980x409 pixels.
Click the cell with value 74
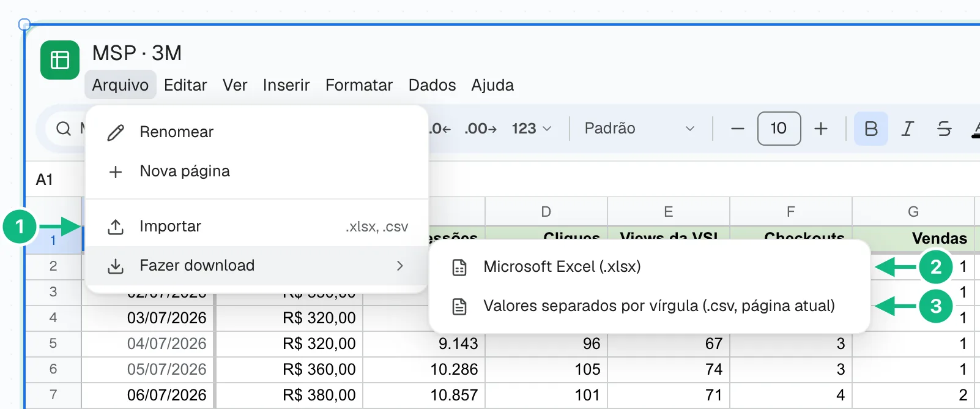tap(669, 369)
